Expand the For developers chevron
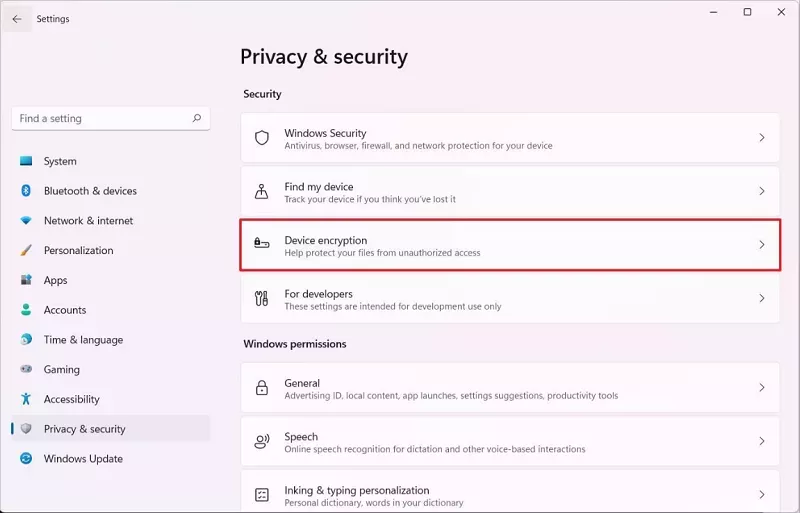The height and width of the screenshot is (513, 800). (x=762, y=299)
